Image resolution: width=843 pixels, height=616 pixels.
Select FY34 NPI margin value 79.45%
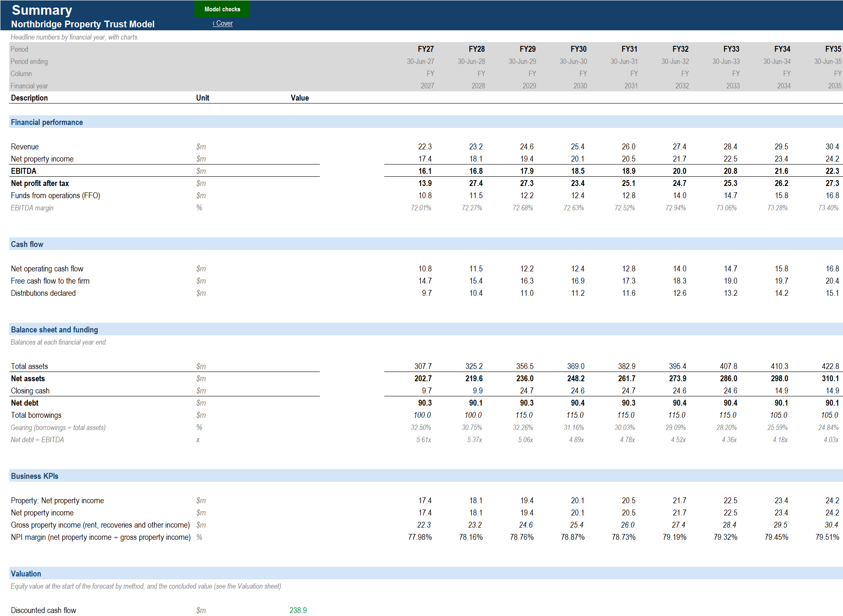coord(776,537)
